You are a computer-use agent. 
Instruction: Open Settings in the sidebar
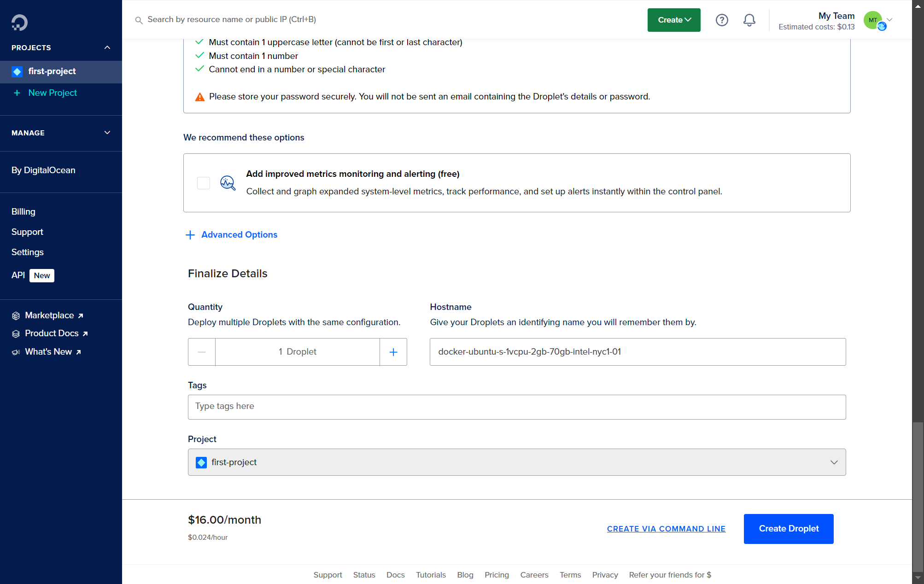[28, 252]
